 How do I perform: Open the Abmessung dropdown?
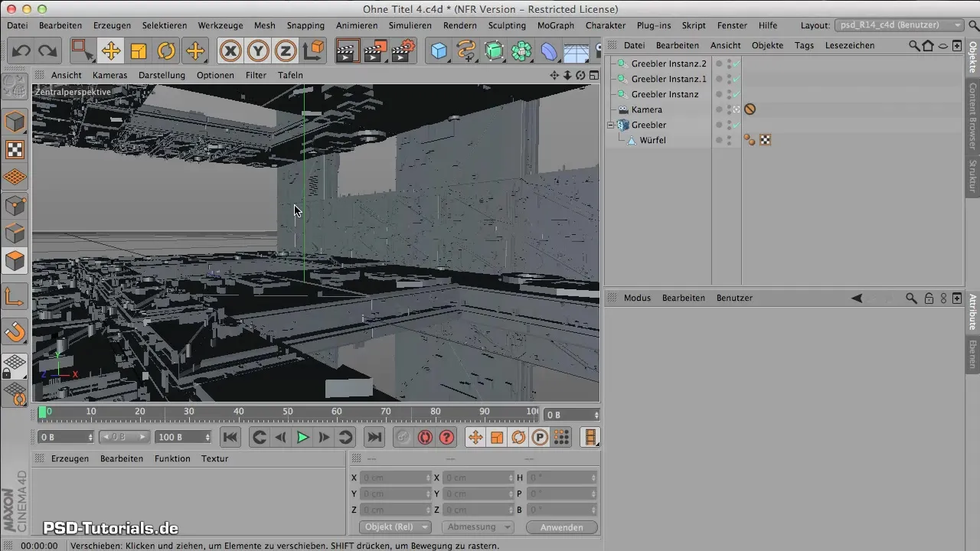click(478, 527)
